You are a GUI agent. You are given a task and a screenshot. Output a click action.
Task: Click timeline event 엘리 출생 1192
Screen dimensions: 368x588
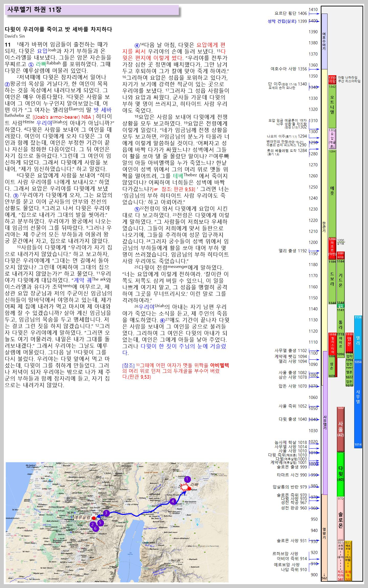[x=293, y=251]
